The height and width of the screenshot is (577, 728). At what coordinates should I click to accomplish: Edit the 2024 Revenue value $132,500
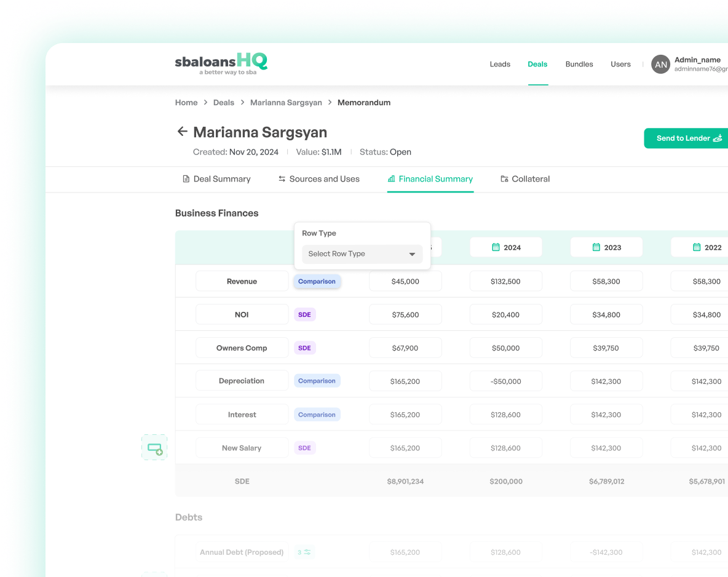(505, 282)
